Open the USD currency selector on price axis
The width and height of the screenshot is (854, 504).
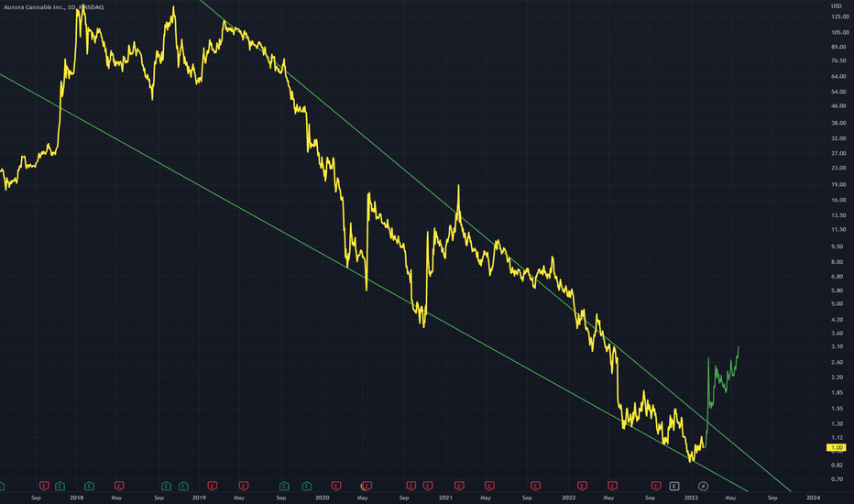click(x=836, y=6)
